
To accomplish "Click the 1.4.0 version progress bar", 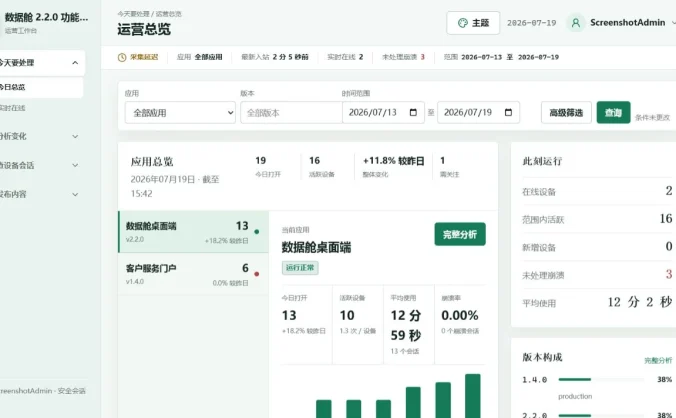I will pyautogui.click(x=601, y=380).
